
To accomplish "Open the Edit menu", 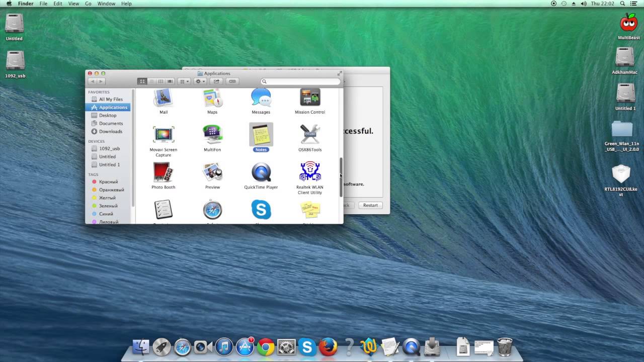I will (x=58, y=4).
